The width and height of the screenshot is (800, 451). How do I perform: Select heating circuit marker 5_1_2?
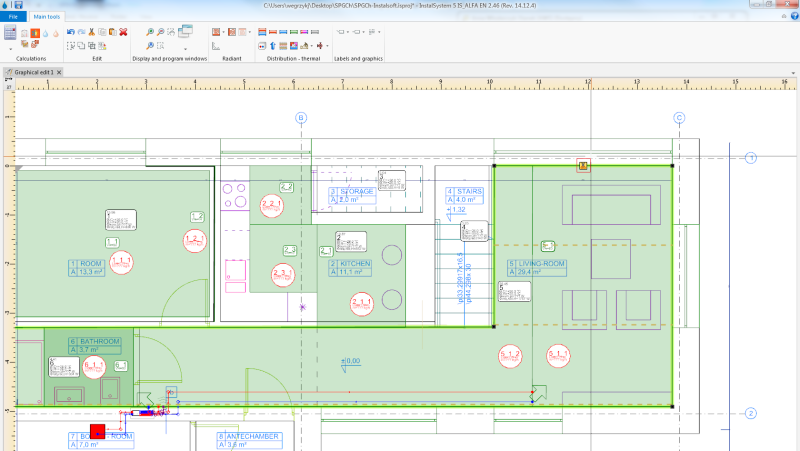pos(510,356)
